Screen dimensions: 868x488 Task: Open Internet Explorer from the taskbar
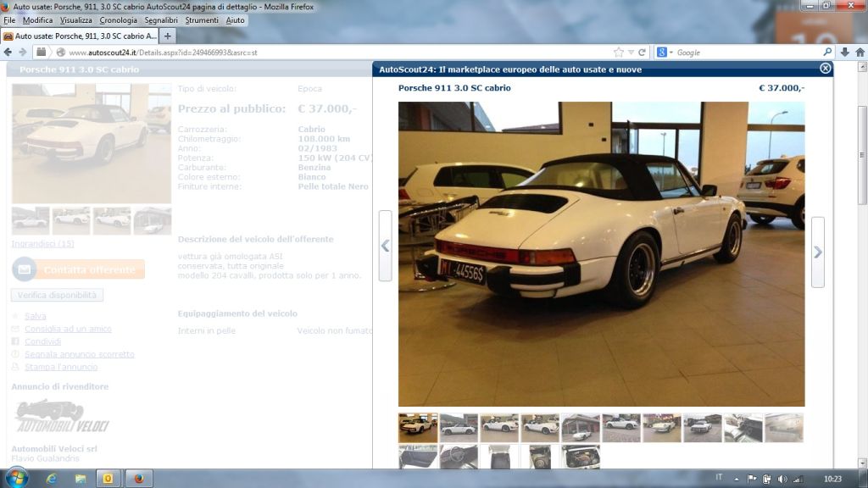pyautogui.click(x=52, y=479)
